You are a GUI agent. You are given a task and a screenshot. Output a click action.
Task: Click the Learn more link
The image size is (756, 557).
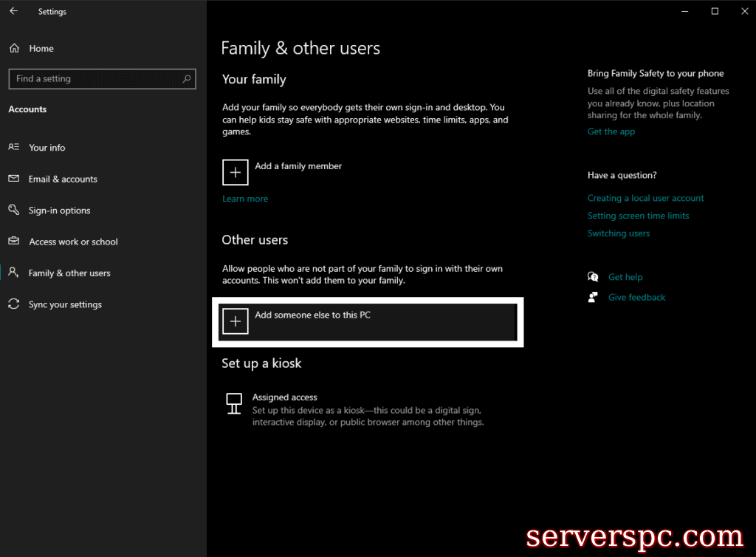(x=245, y=199)
